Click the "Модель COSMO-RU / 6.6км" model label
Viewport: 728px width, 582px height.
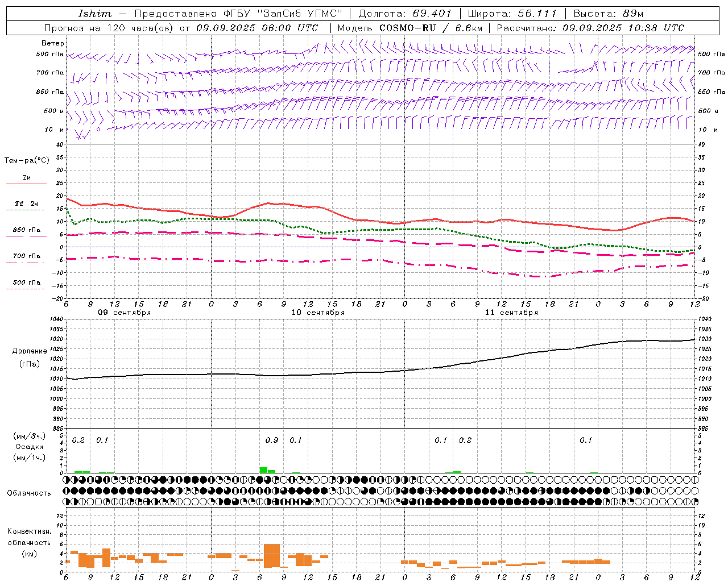click(x=410, y=28)
